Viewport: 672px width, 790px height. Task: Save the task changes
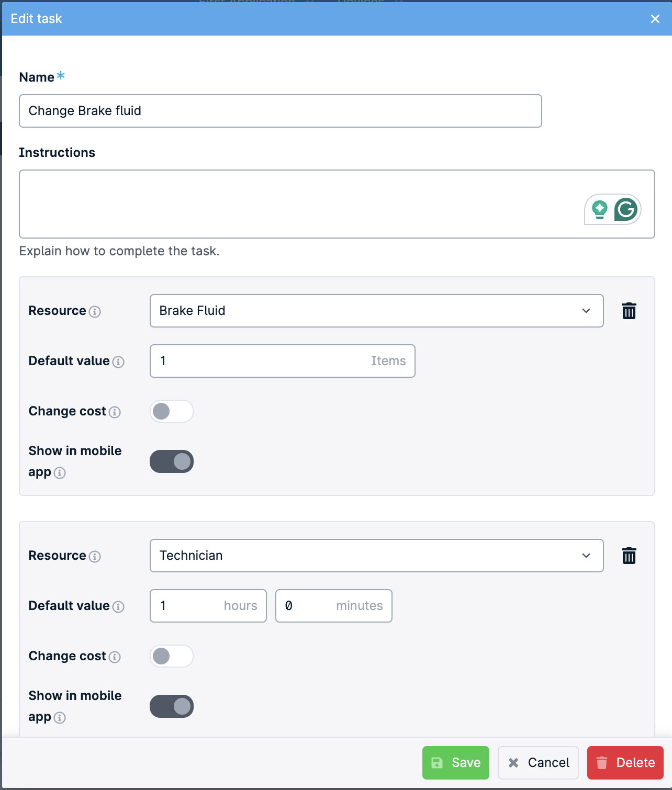coord(456,763)
